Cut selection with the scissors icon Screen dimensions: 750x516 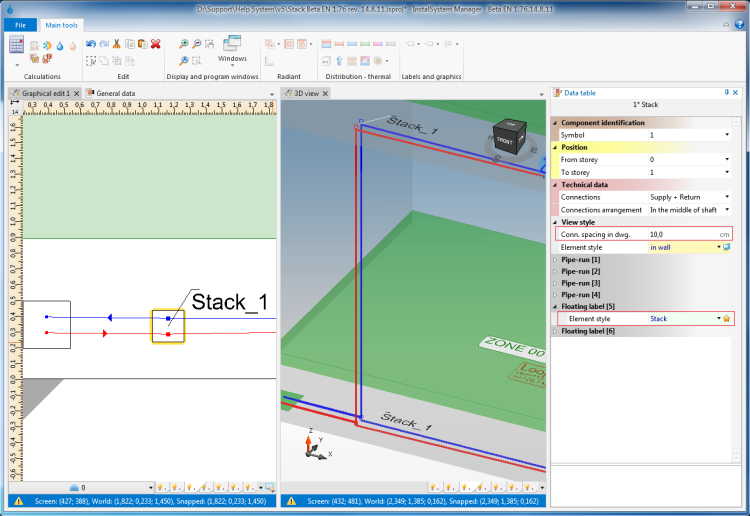tap(116, 44)
